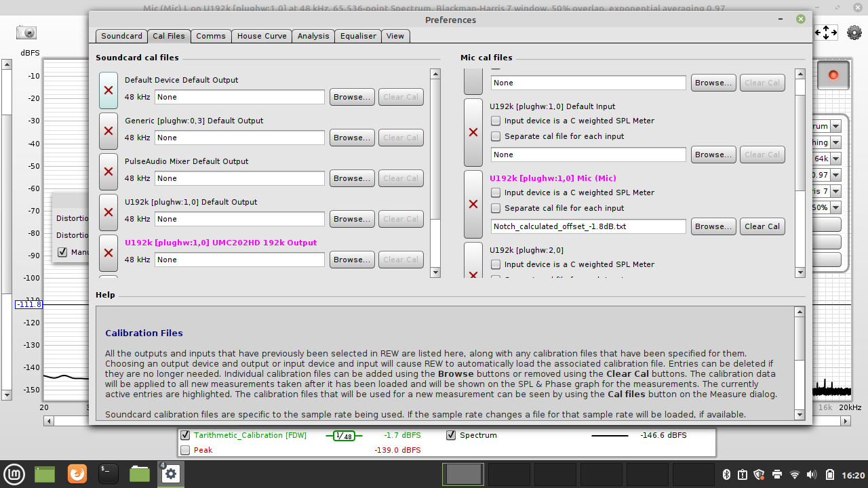Open the Analysis tab
The image size is (868, 488).
coord(313,36)
